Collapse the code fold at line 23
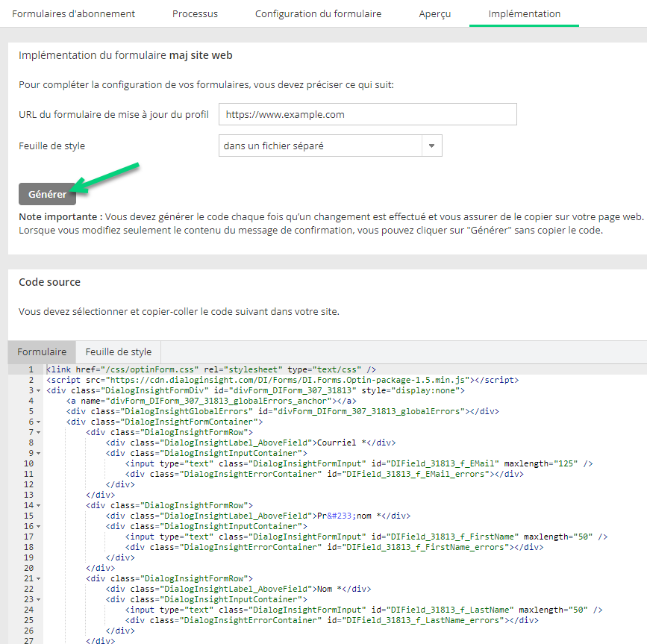The width and height of the screenshot is (647, 644). point(38,599)
